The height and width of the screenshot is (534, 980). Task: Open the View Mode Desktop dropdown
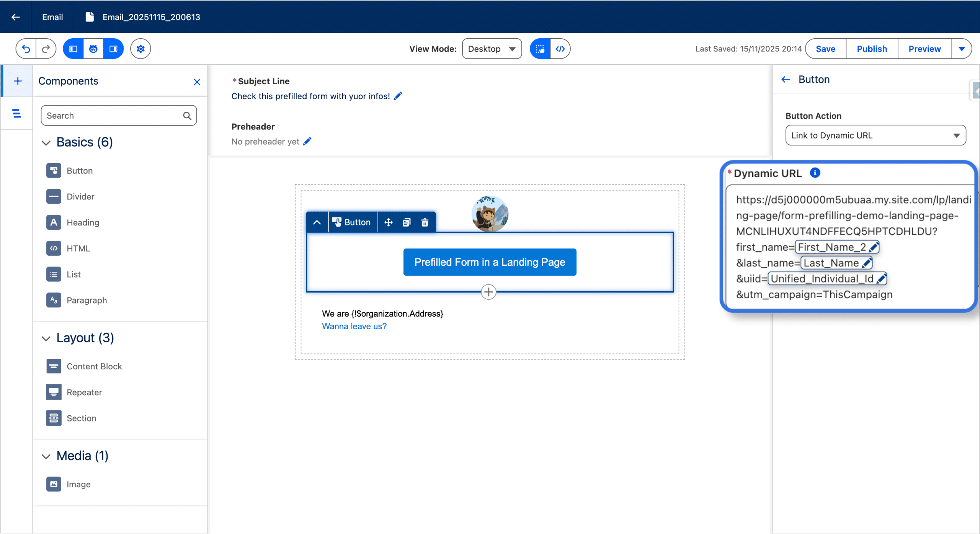point(492,49)
